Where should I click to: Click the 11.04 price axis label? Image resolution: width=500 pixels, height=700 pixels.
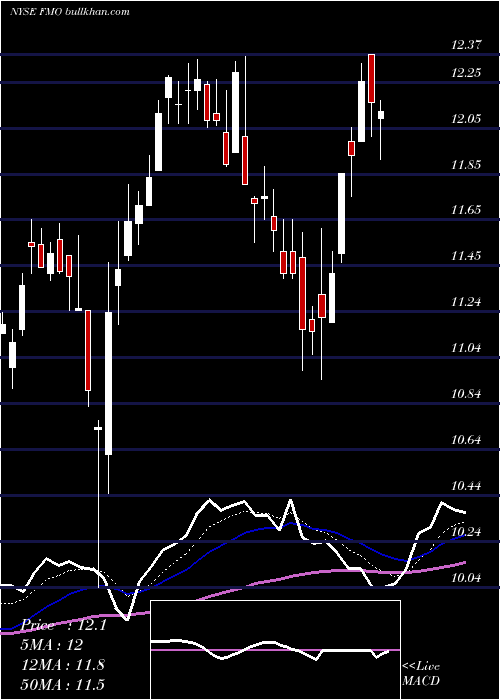466,348
